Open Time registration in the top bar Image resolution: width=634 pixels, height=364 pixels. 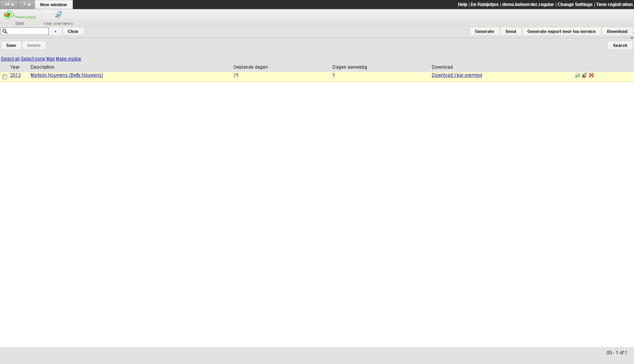tap(614, 5)
